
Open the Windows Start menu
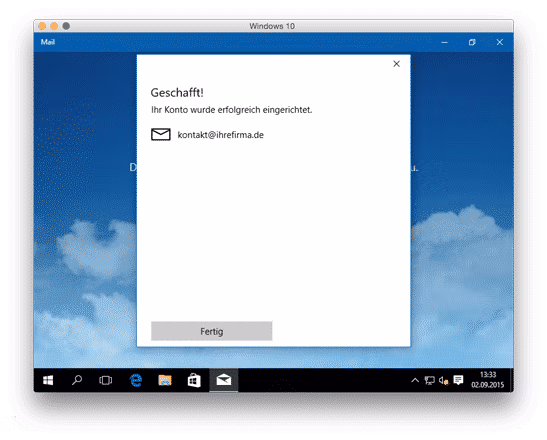[x=48, y=380]
